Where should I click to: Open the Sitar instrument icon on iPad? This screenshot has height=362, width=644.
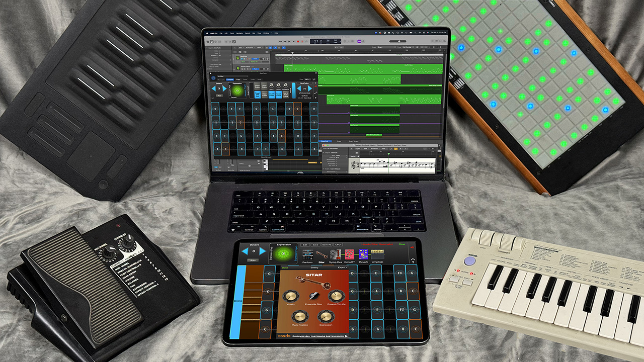(x=322, y=254)
